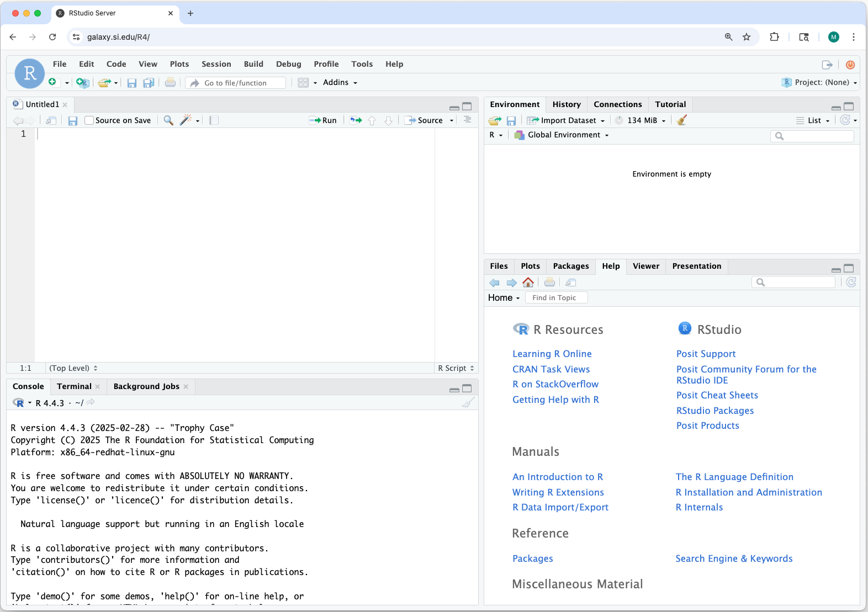Click the Source button in editor

click(424, 120)
